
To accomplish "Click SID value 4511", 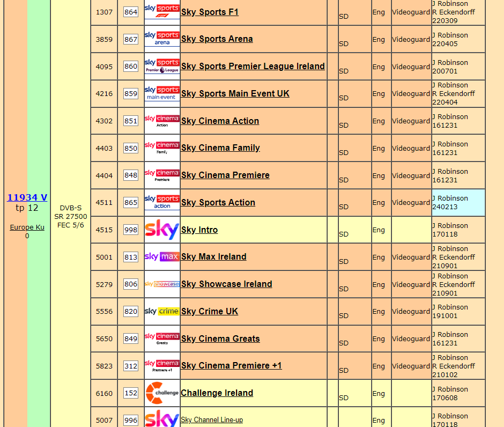I will point(104,203).
